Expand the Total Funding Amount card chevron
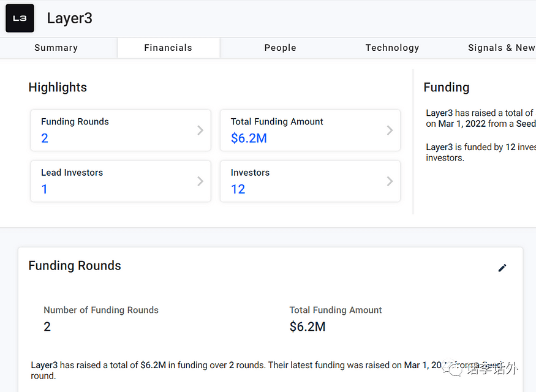This screenshot has width=536, height=392. point(390,130)
